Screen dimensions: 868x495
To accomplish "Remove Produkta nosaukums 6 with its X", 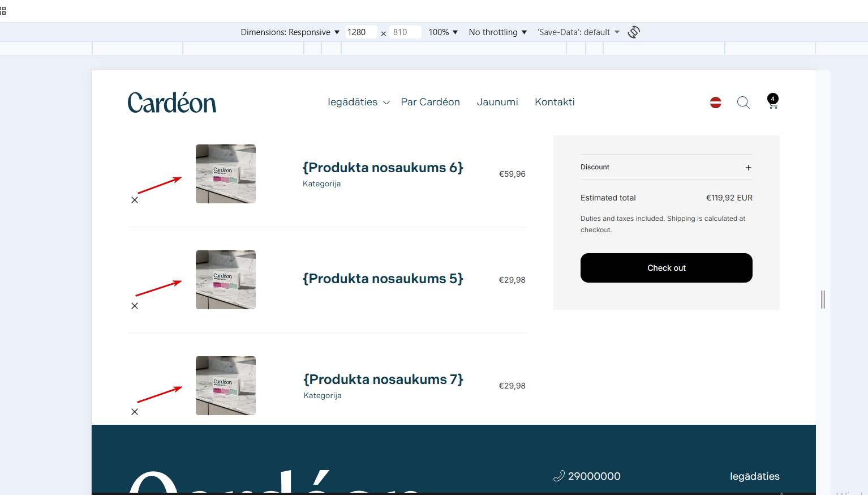I will point(135,200).
